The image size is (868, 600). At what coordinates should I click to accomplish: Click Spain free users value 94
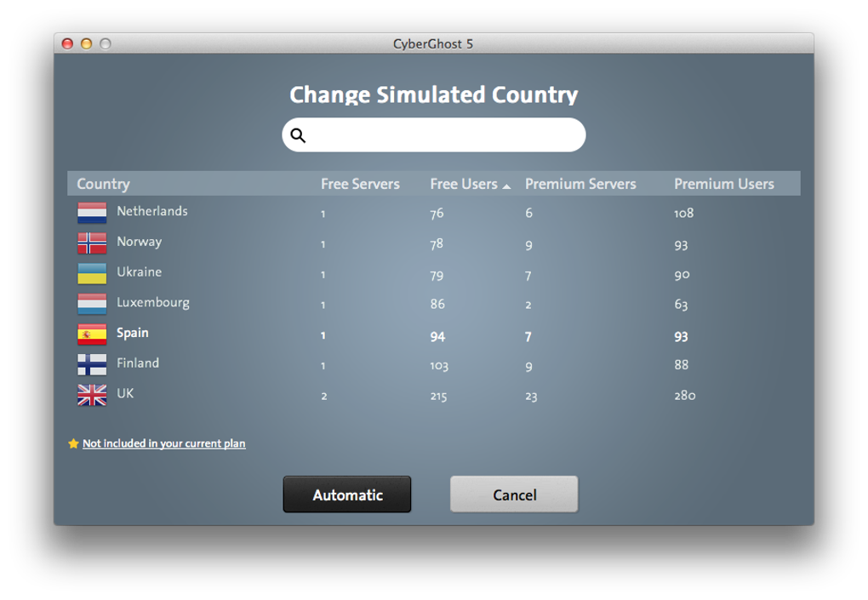coord(437,336)
